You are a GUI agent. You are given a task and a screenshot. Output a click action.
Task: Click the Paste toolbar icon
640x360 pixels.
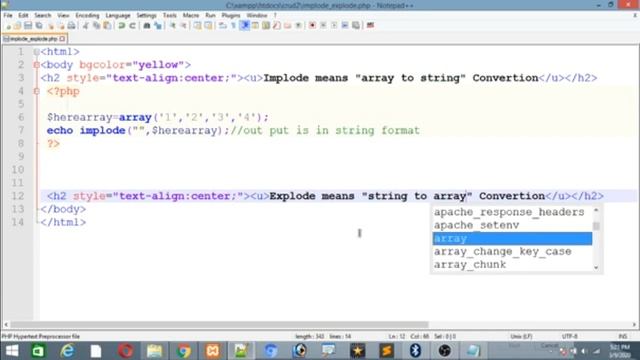(107, 26)
